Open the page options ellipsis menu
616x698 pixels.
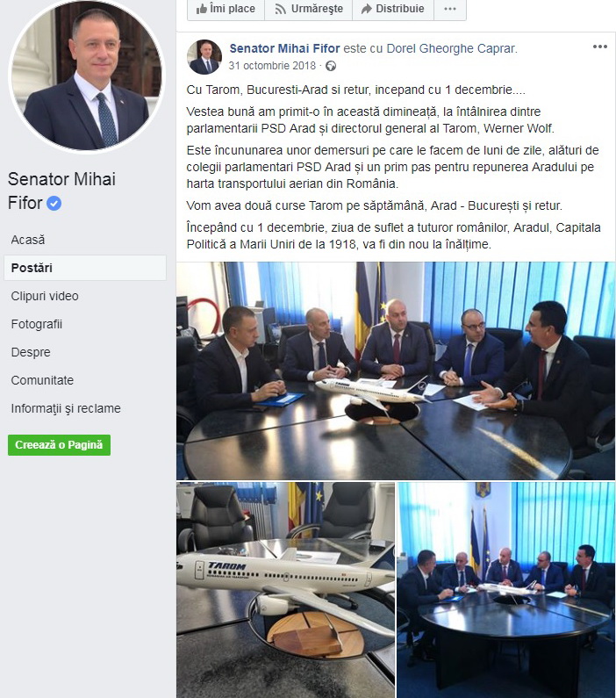[450, 10]
